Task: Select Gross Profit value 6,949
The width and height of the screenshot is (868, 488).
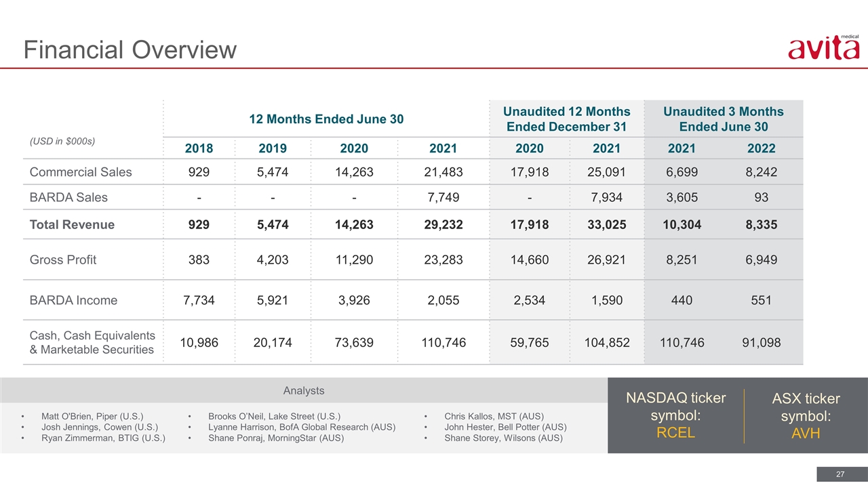Action: click(x=761, y=260)
